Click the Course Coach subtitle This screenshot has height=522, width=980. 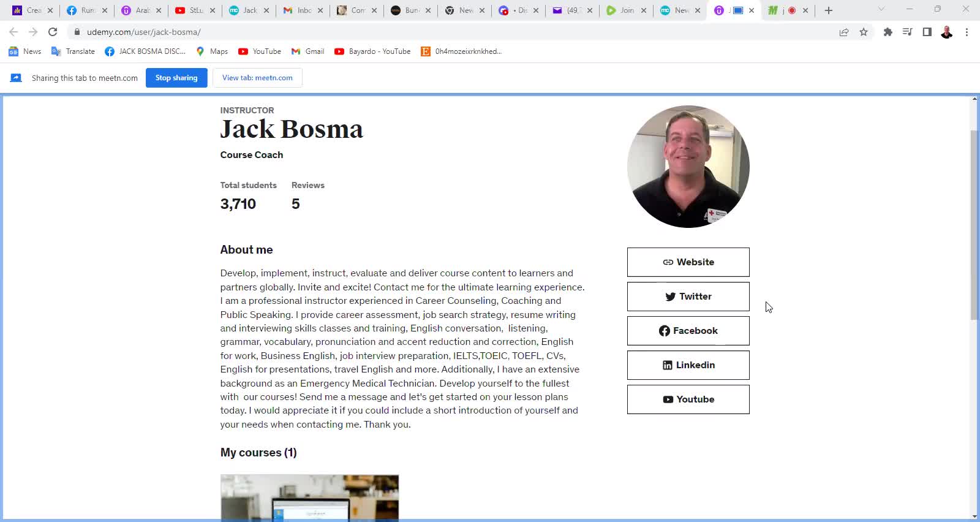click(252, 155)
